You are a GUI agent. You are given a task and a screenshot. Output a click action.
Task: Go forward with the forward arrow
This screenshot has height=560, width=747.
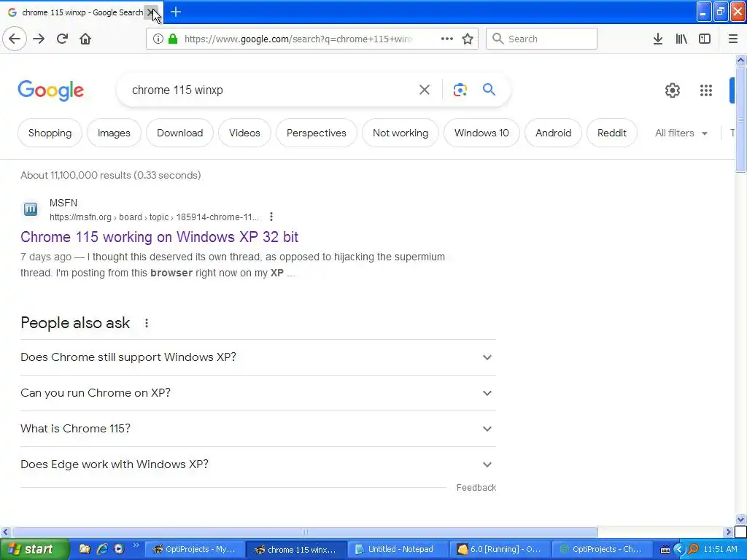pos(39,39)
